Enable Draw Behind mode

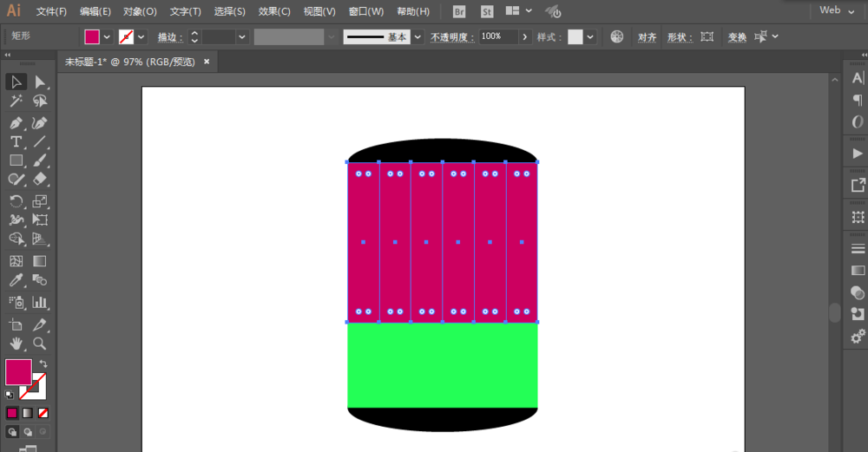[28, 432]
